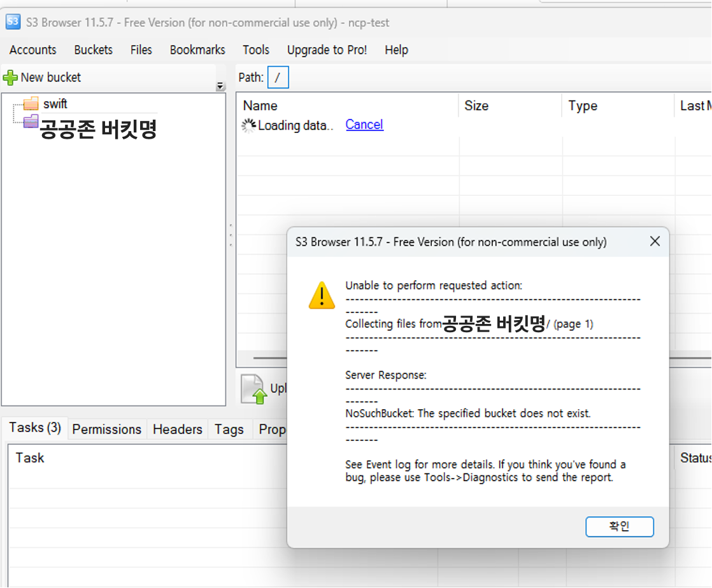
Task: Sort by the Name column header
Action: [260, 106]
